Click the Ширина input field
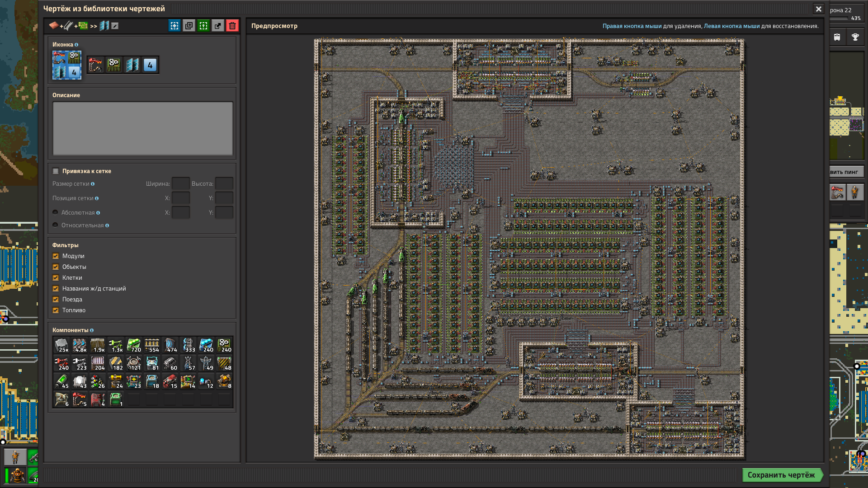Viewport: 868px width, 488px height. pyautogui.click(x=181, y=183)
